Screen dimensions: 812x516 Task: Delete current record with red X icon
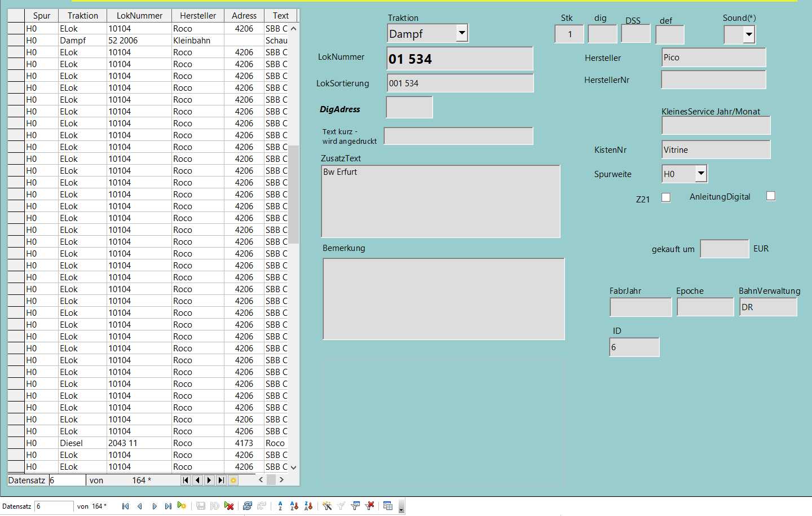coord(229,506)
